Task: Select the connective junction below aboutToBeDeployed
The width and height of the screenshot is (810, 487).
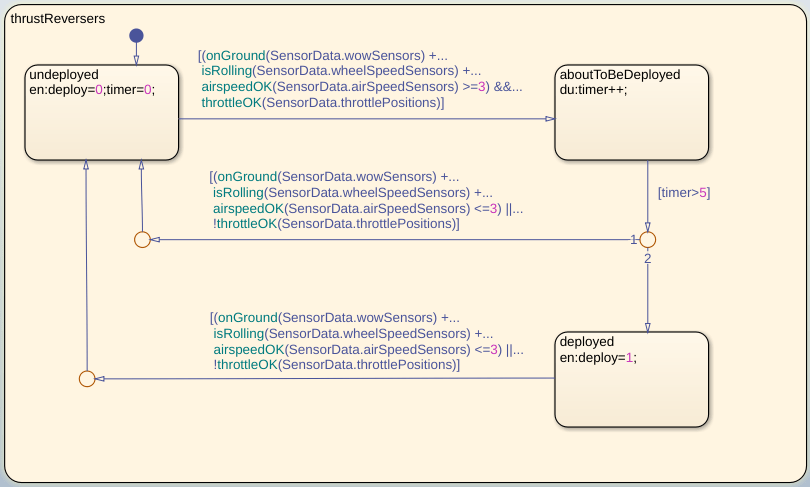Action: pyautogui.click(x=647, y=240)
